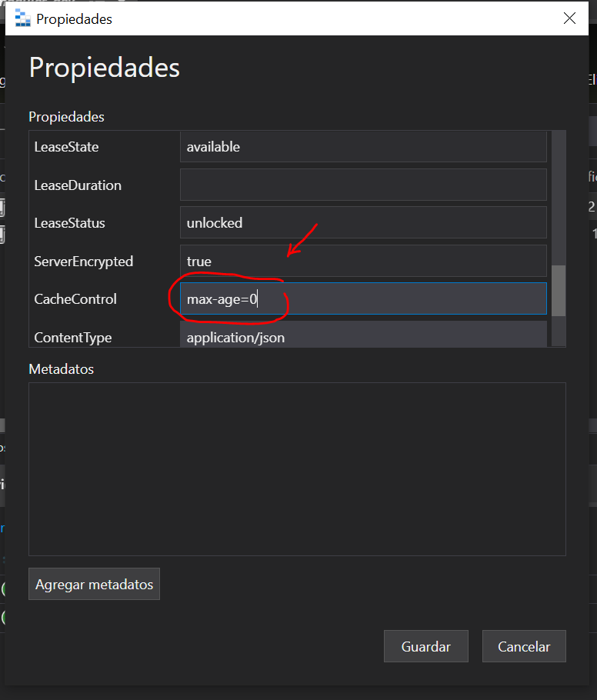
Task: Click the LeaseStatus field showing unlocked
Action: [x=362, y=222]
